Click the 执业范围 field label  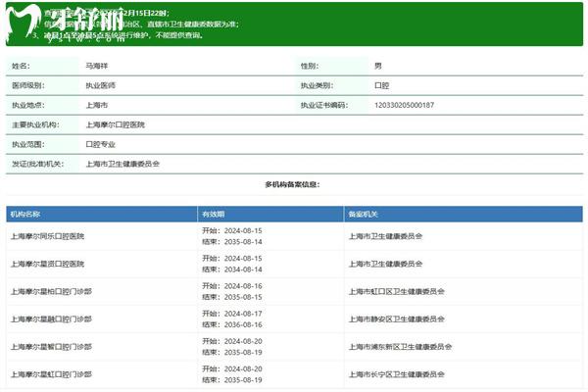pyautogui.click(x=28, y=144)
